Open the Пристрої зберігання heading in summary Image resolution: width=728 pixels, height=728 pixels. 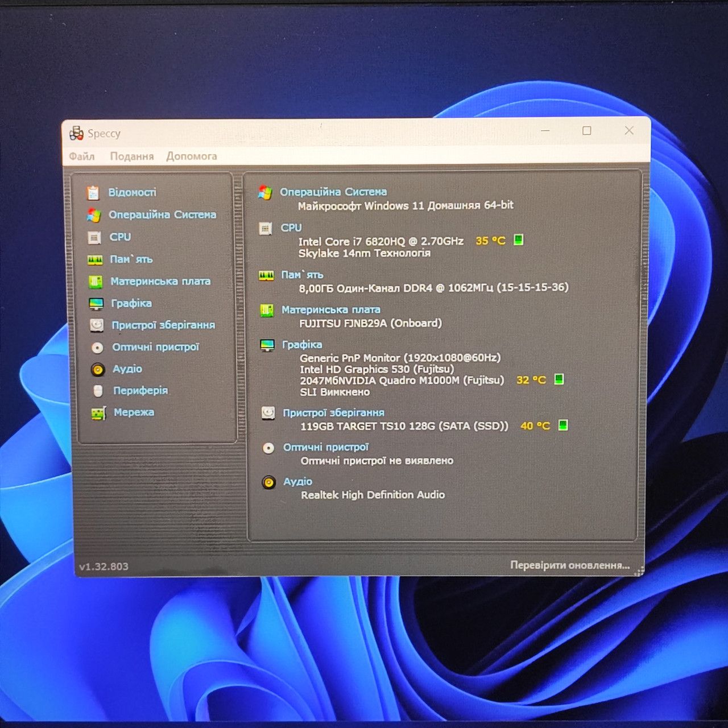click(334, 413)
